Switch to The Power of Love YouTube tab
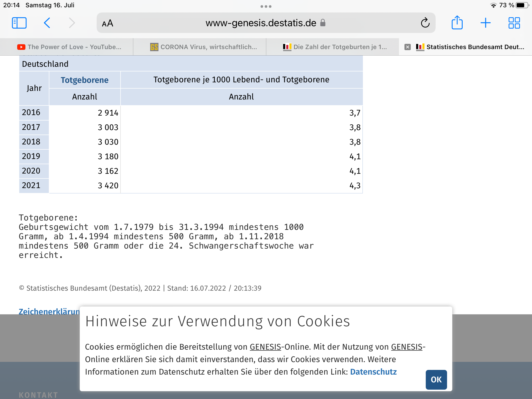Image resolution: width=532 pixels, height=399 pixels. [x=69, y=47]
